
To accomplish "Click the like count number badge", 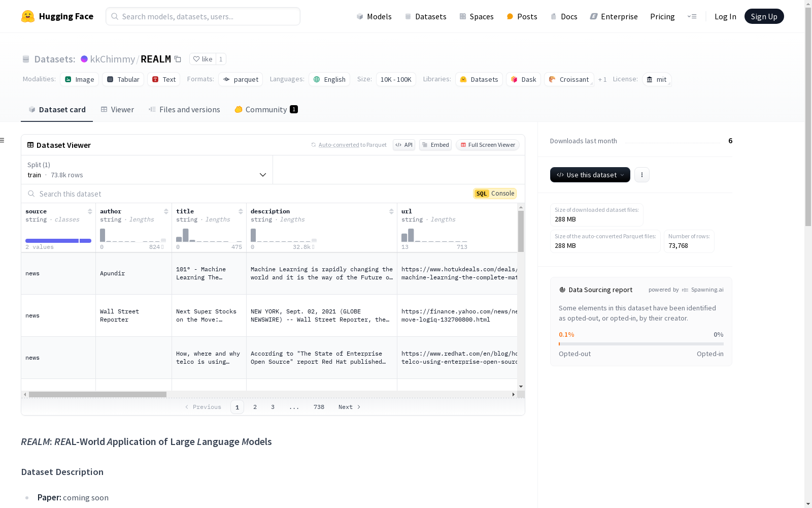I will coord(221,59).
